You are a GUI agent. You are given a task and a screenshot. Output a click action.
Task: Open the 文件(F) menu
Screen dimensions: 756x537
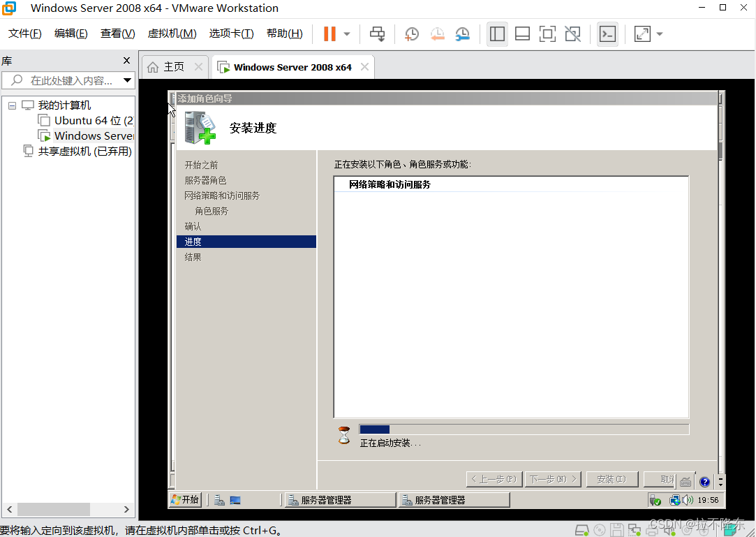click(x=25, y=34)
